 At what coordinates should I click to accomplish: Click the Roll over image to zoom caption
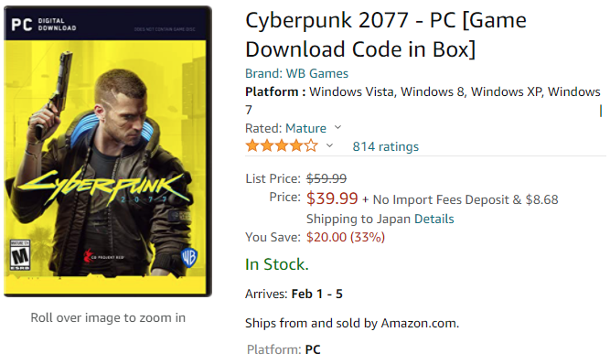(108, 317)
